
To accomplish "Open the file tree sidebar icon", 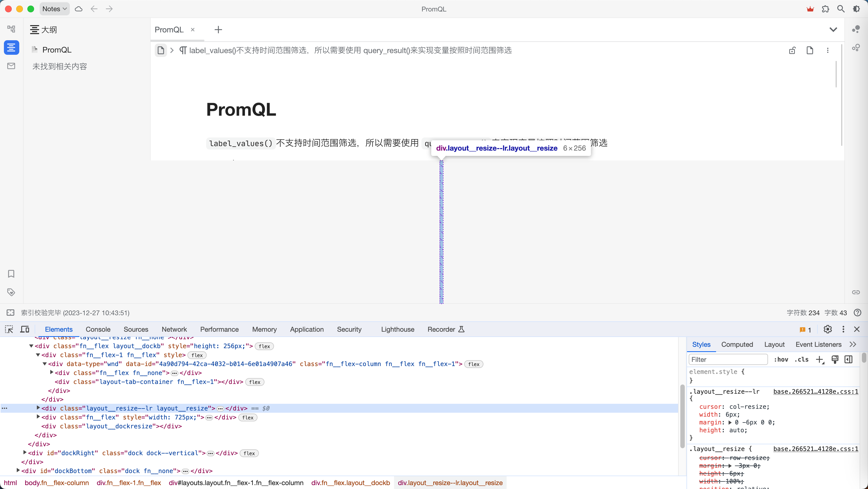I will [x=11, y=29].
